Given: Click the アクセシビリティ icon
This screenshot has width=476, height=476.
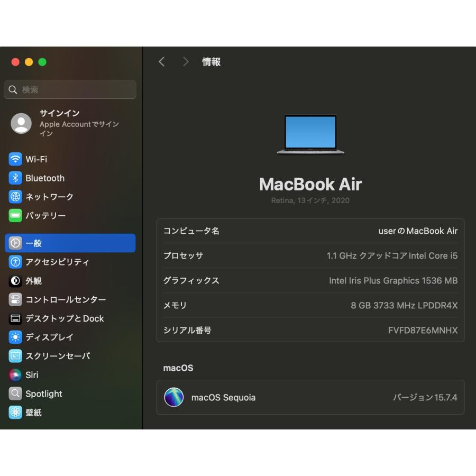Looking at the screenshot, I should point(15,262).
